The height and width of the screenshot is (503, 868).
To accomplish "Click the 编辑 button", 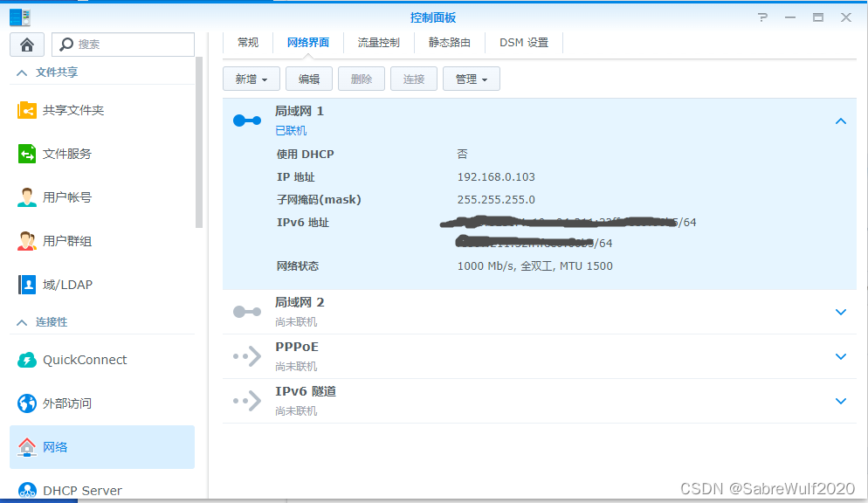I will [309, 78].
